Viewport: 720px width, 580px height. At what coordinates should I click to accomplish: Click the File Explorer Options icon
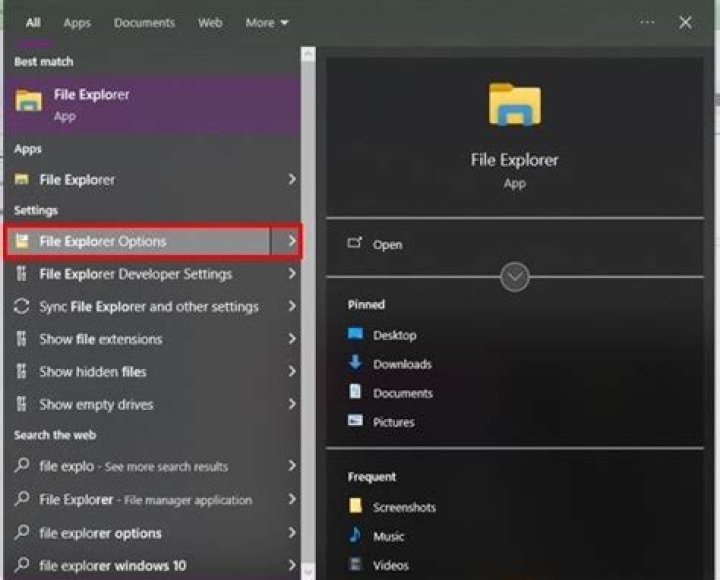[22, 241]
